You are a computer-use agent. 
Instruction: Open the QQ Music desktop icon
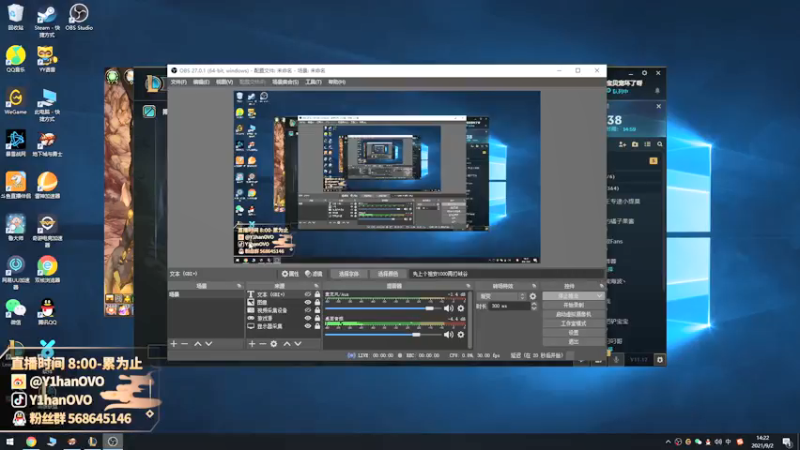[x=16, y=58]
